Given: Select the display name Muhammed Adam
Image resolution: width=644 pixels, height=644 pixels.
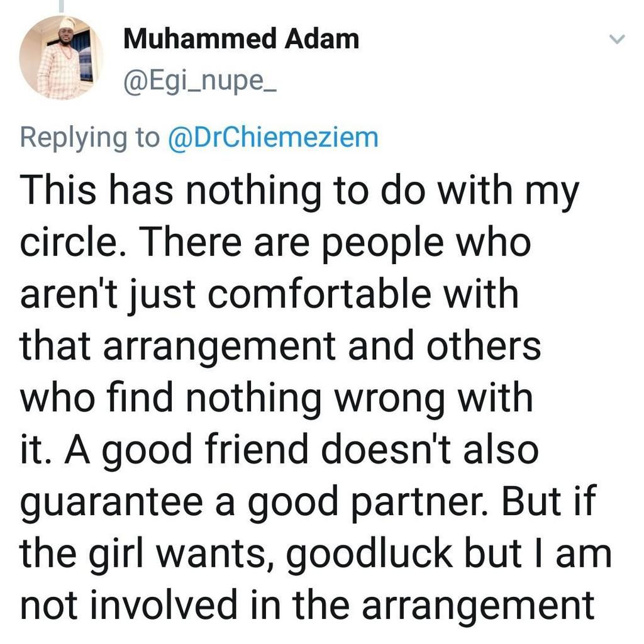Looking at the screenshot, I should (241, 36).
